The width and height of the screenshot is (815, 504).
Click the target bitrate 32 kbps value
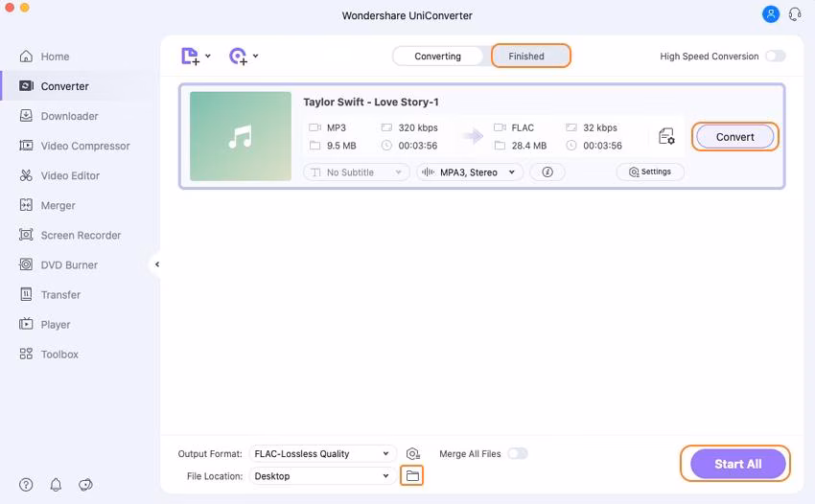600,127
